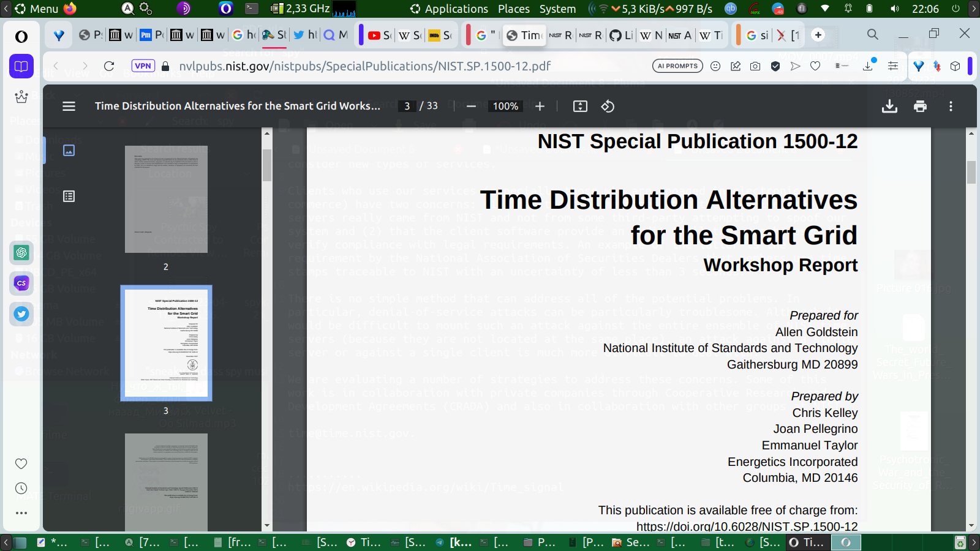The image size is (980, 551).
Task: Open PDF viewer more actions menu
Action: pos(951,106)
